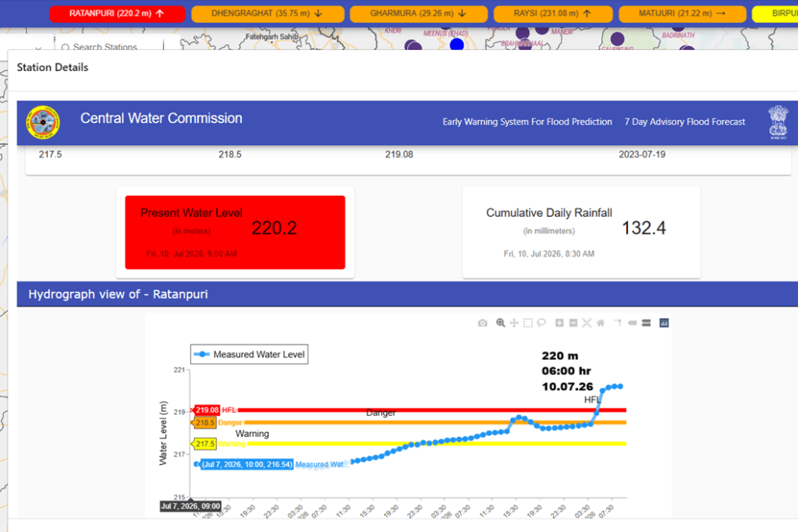
Task: Click the Station Details heading
Action: (52, 67)
